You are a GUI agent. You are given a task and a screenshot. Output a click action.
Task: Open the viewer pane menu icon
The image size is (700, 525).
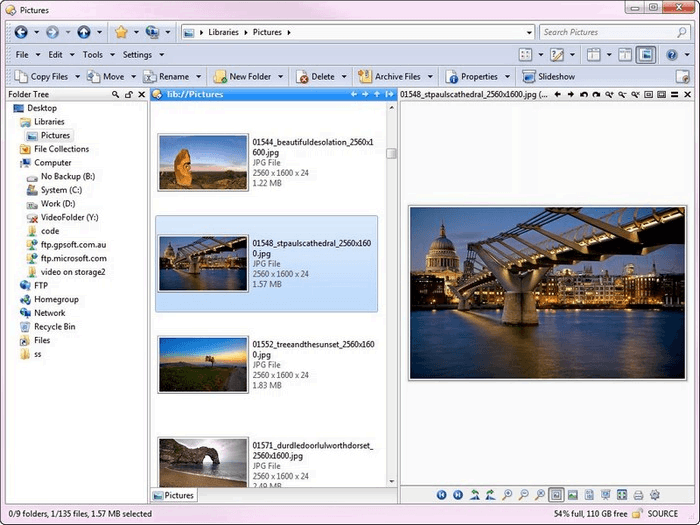click(x=675, y=94)
